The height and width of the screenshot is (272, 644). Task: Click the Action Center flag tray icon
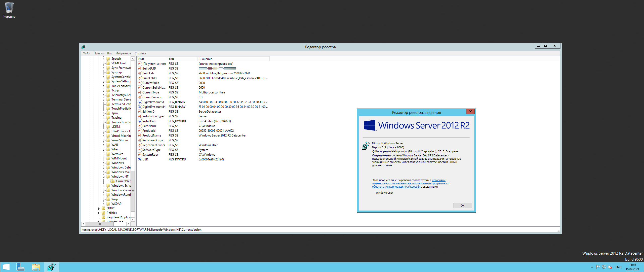click(598, 267)
